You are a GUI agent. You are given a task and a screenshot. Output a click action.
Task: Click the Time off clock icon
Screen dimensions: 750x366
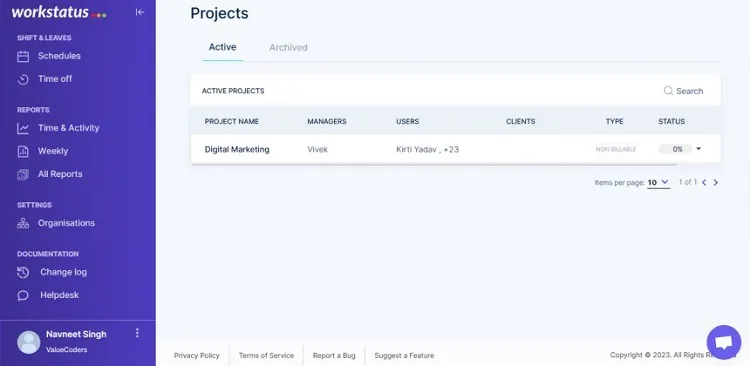23,79
